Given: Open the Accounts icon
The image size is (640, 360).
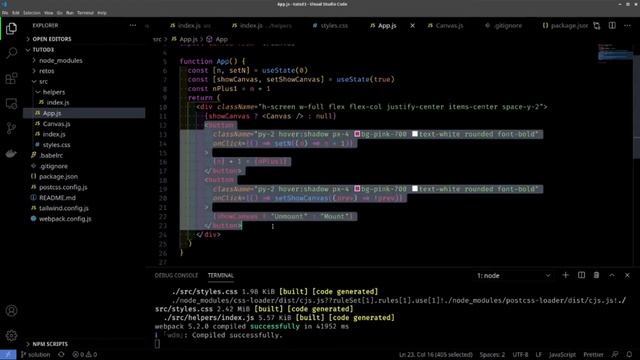Looking at the screenshot, I should click(11, 311).
